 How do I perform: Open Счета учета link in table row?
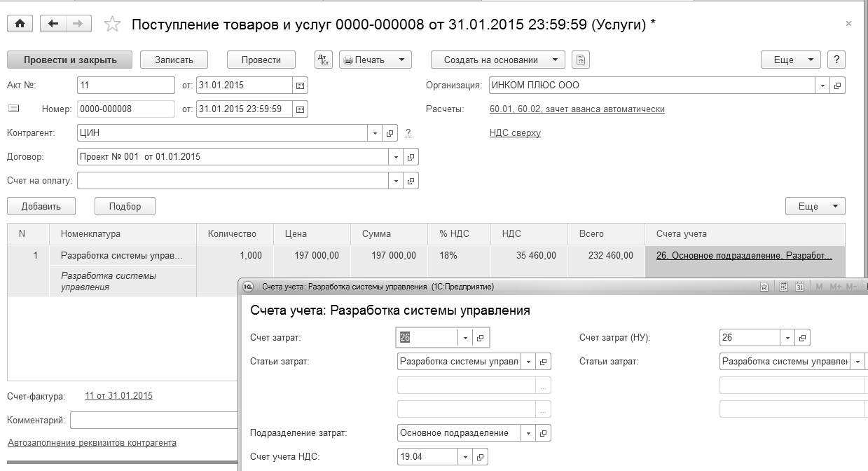pos(744,256)
